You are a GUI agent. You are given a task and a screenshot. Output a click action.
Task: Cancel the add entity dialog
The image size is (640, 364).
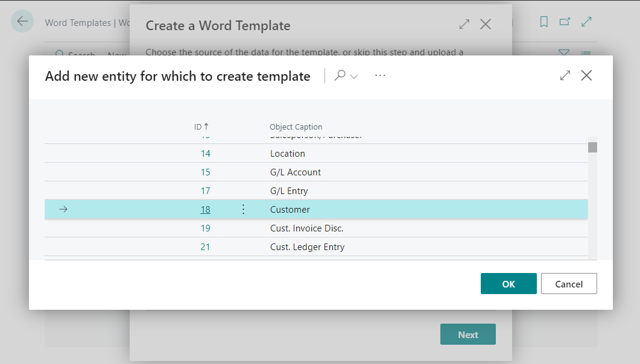point(568,283)
